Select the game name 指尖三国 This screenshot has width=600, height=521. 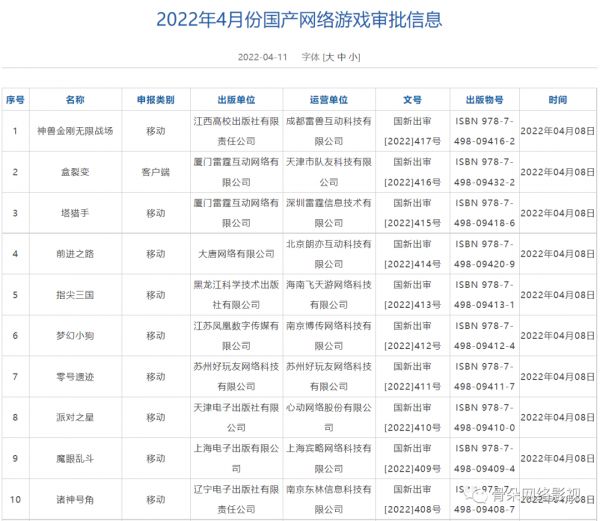[x=75, y=295]
